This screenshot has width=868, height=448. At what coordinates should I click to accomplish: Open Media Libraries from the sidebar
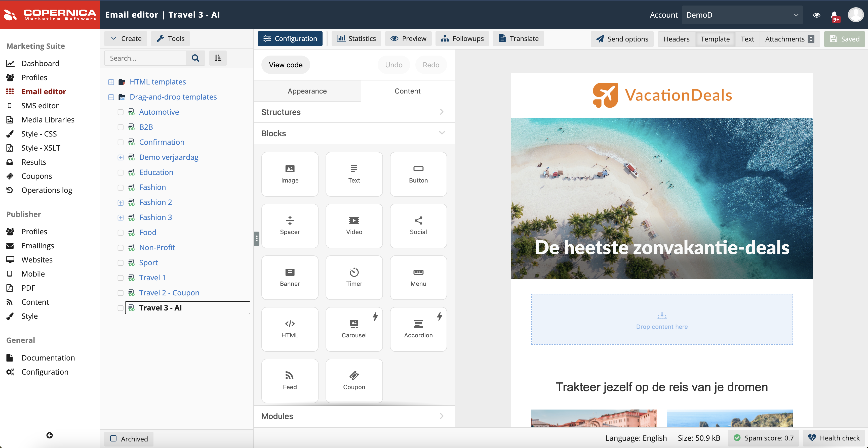[48, 119]
